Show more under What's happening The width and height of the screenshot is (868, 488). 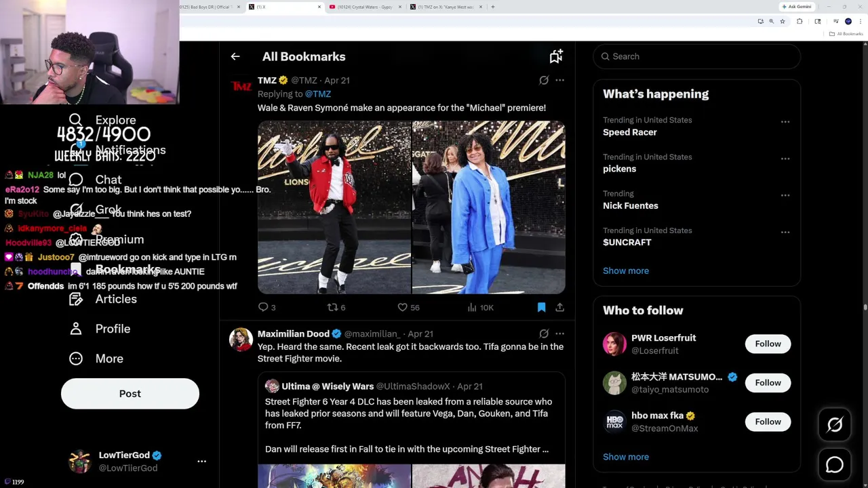click(626, 270)
